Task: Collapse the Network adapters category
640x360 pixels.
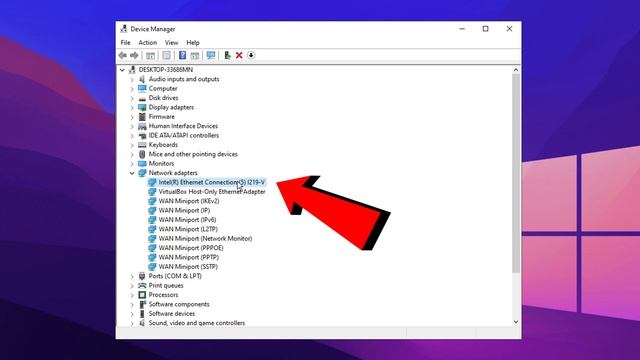Action: click(x=132, y=173)
